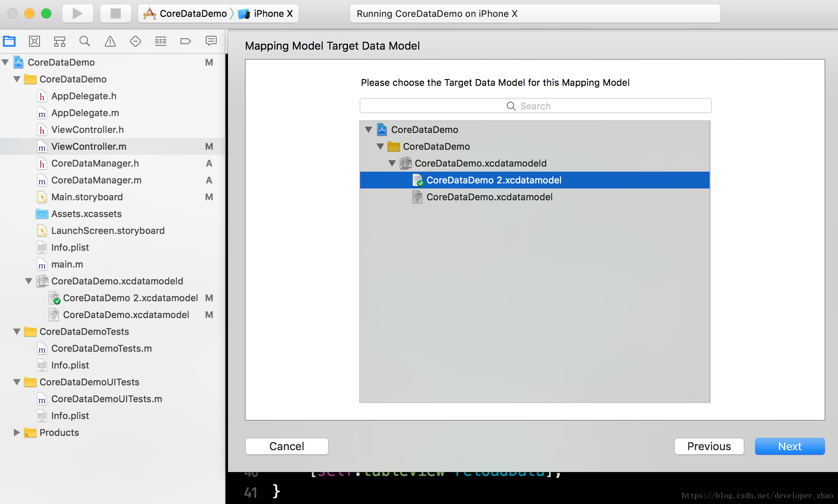Select ViewController.m file
This screenshot has height=504, width=838.
[x=112, y=146]
